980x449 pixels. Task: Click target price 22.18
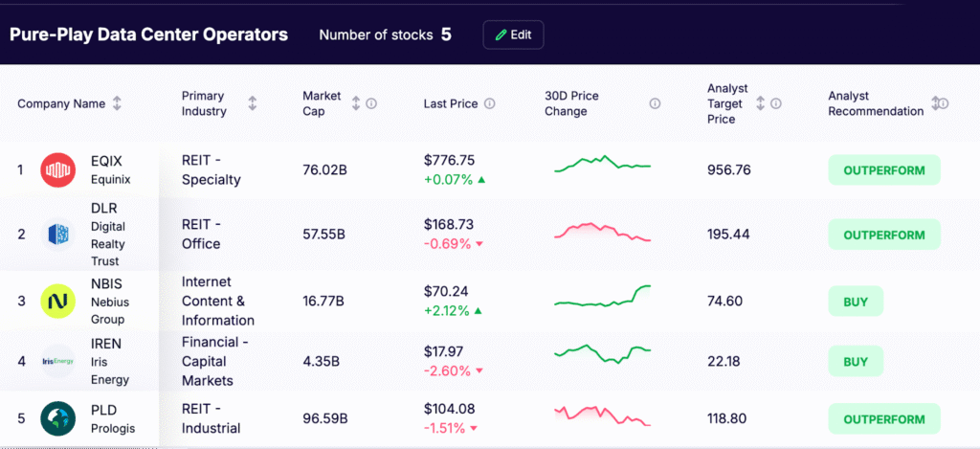click(724, 362)
